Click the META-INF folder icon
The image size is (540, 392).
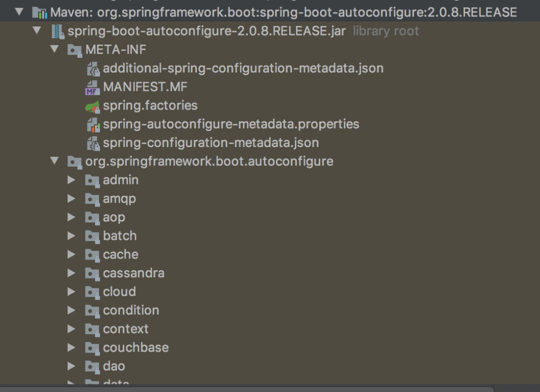(75, 50)
